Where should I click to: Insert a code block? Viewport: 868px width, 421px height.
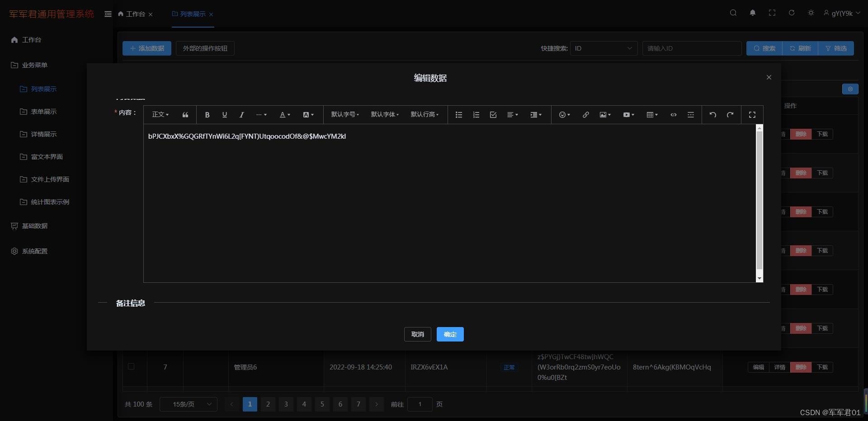tap(673, 115)
